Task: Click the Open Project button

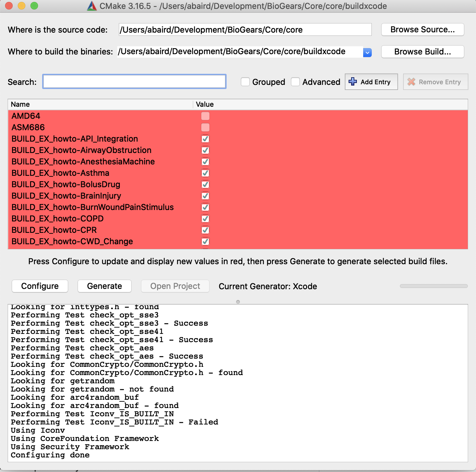Action: click(x=175, y=286)
